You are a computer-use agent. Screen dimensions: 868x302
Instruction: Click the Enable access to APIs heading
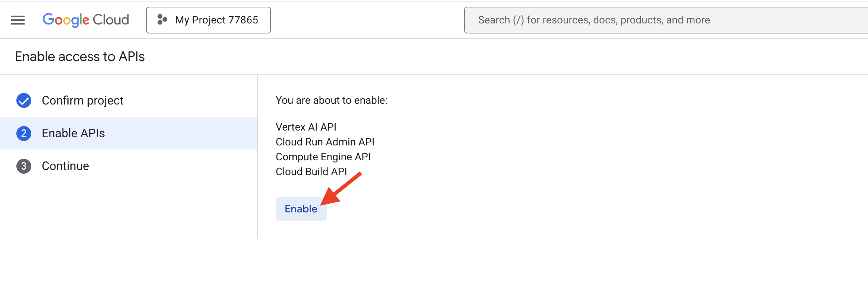[x=80, y=57]
